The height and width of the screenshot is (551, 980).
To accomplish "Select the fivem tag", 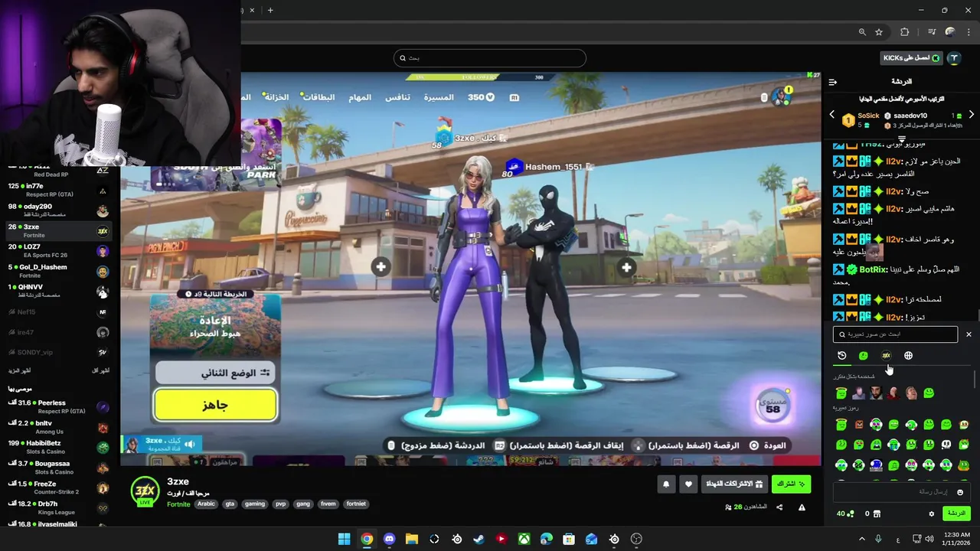I will pyautogui.click(x=328, y=504).
